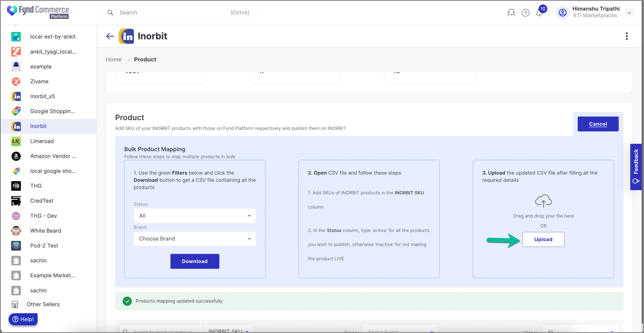Viewport: 644px width, 333px height.
Task: Open the three-dot more options menu
Action: (x=627, y=36)
